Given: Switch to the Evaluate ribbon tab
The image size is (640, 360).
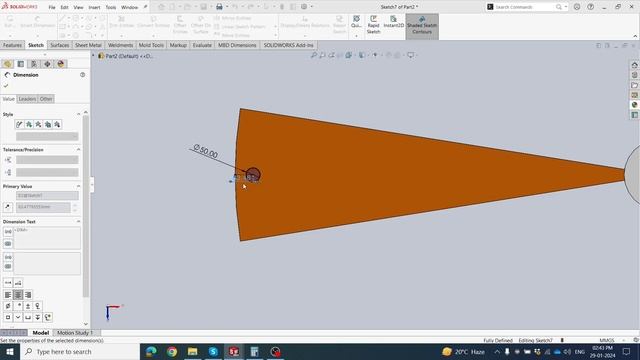Looking at the screenshot, I should click(x=202, y=45).
